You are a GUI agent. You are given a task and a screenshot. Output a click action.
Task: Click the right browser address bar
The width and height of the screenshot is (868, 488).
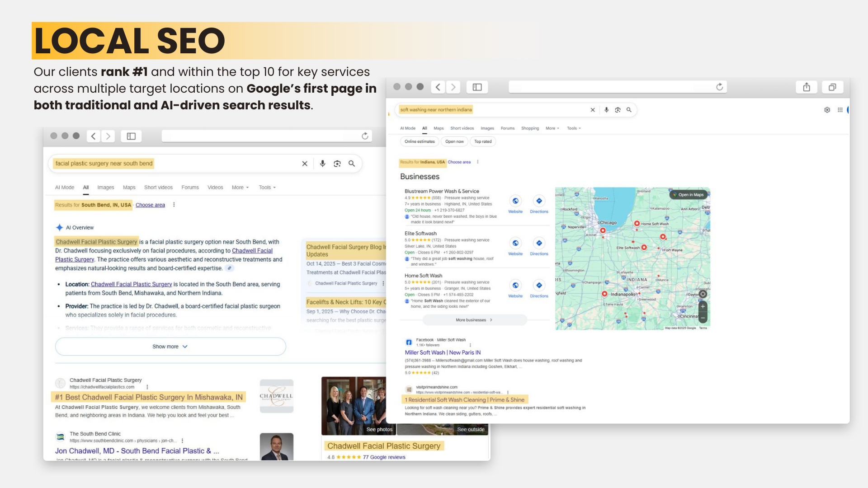click(618, 87)
